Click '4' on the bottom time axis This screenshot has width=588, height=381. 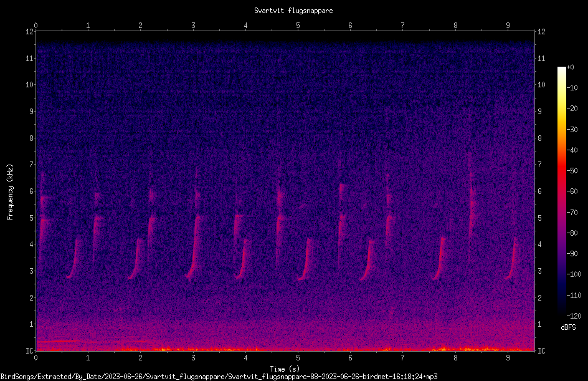pos(245,358)
